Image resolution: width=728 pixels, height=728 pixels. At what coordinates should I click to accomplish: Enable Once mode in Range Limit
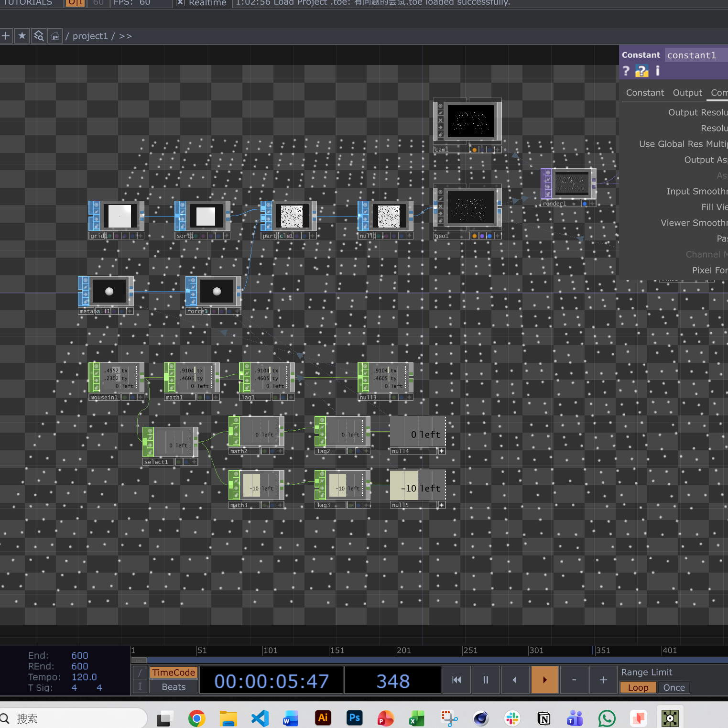click(x=674, y=687)
